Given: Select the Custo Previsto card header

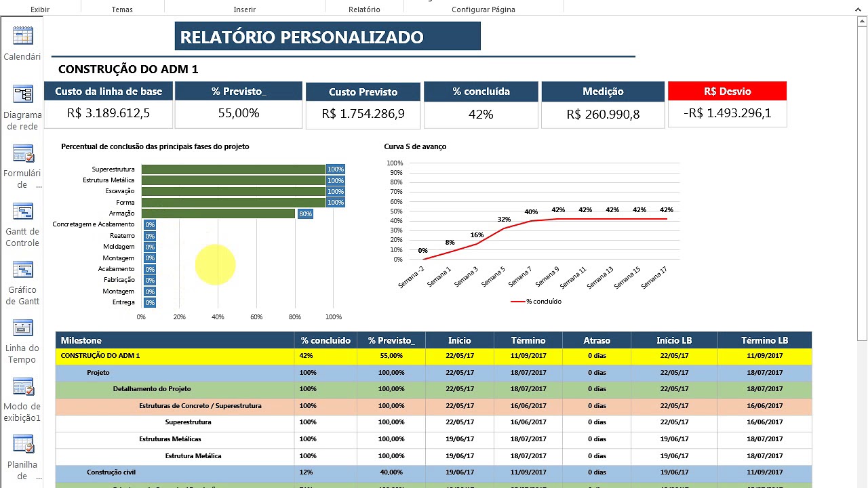Looking at the screenshot, I should [x=363, y=91].
